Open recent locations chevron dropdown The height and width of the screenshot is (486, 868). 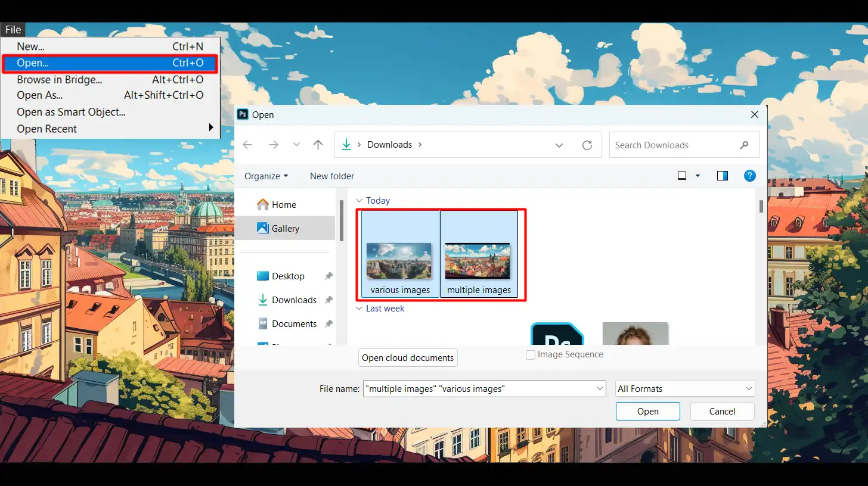click(x=296, y=145)
